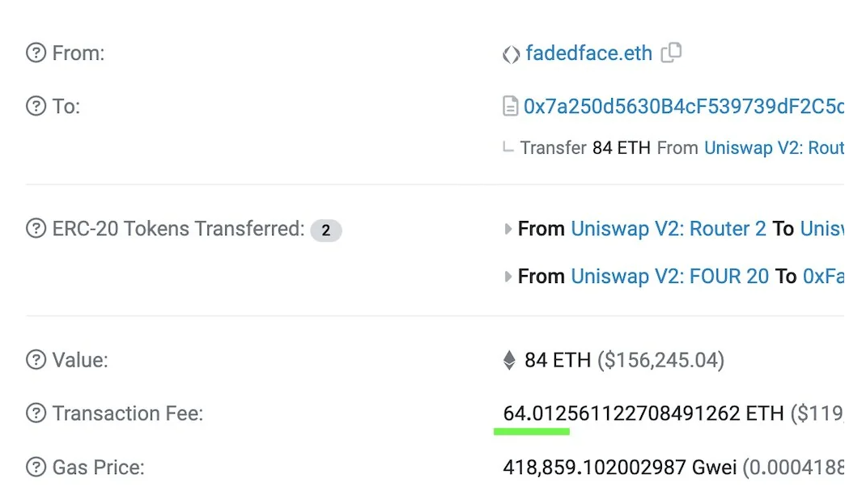Viewport: 862px width, 504px height.
Task: Click the help icon next to Gas Price
Action: click(36, 467)
